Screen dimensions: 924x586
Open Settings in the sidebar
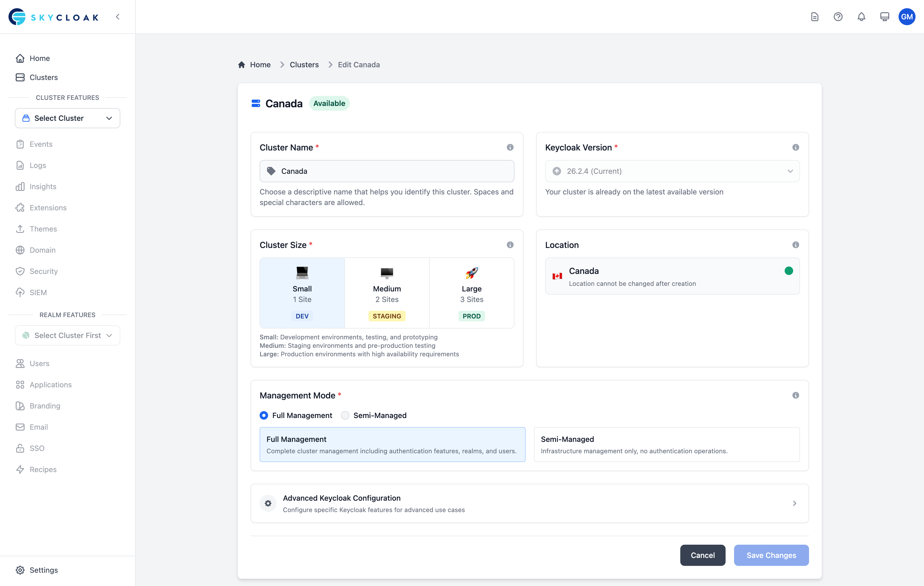point(43,570)
